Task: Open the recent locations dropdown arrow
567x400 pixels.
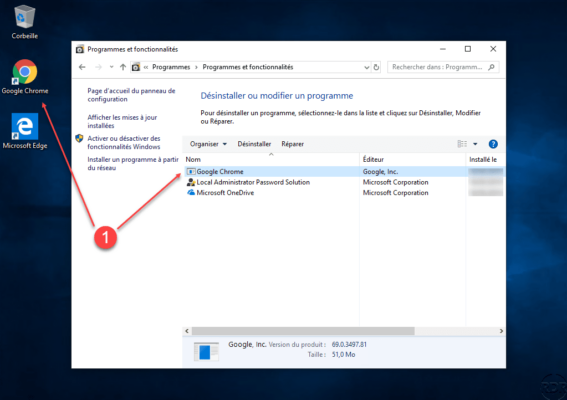Action: [x=111, y=67]
